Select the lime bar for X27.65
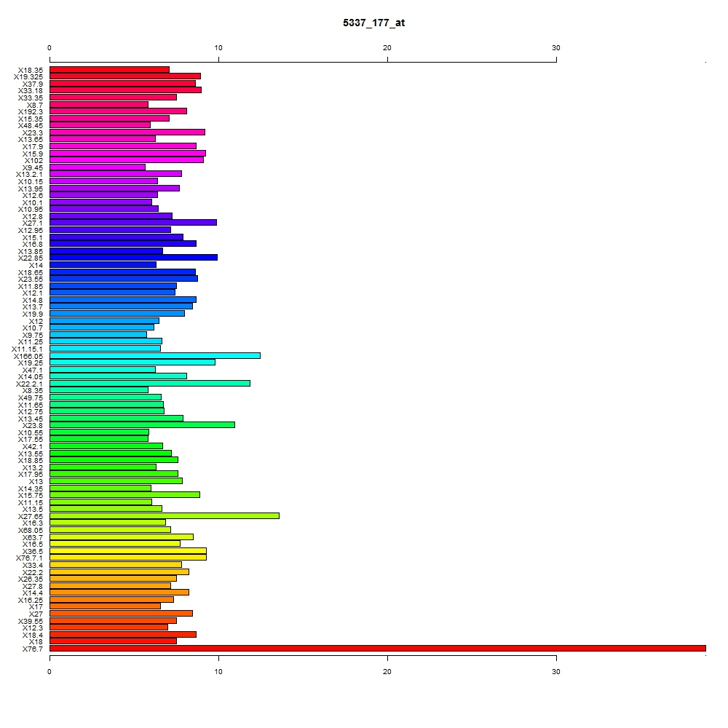This screenshot has height=728, width=728. click(x=165, y=516)
